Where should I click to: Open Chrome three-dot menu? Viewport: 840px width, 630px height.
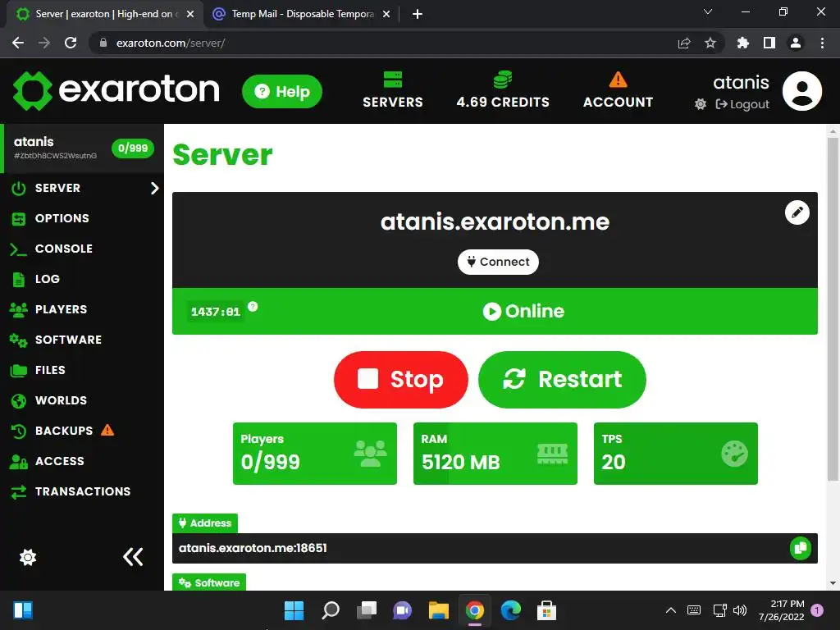point(822,43)
